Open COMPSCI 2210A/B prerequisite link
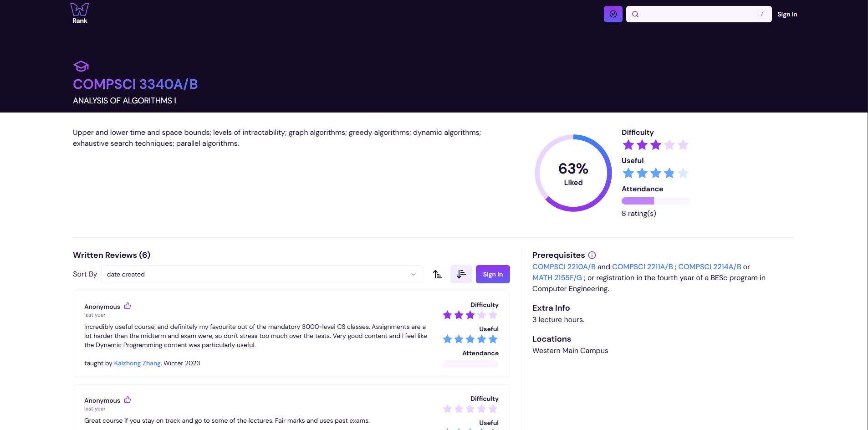 tap(564, 267)
